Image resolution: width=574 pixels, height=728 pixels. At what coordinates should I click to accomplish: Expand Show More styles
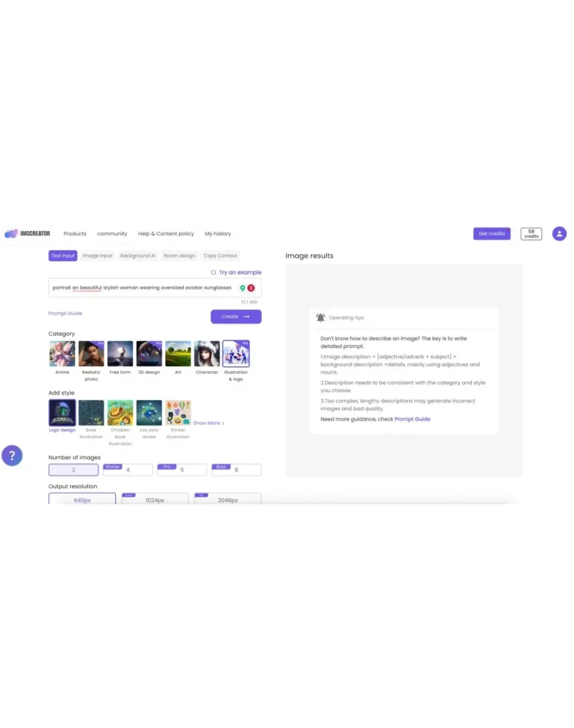coord(209,423)
